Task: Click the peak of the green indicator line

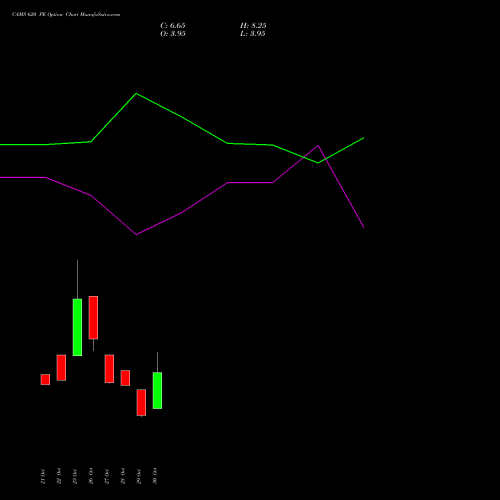Action: [x=136, y=94]
